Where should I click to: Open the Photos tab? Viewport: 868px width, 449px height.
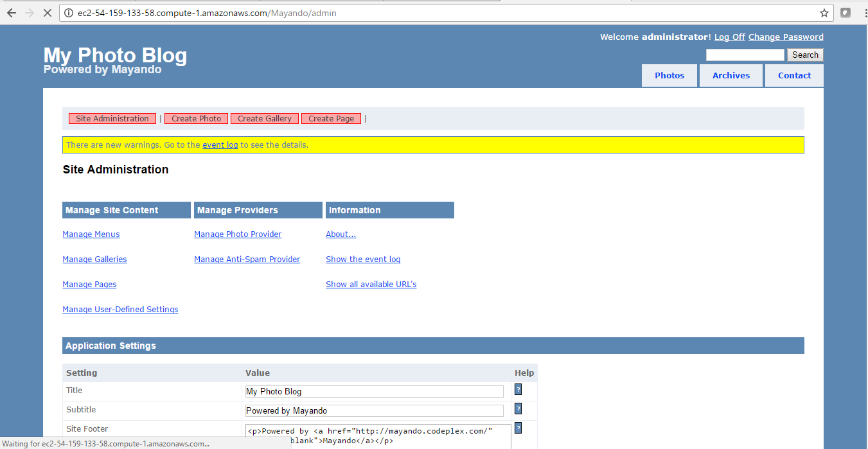[x=669, y=75]
